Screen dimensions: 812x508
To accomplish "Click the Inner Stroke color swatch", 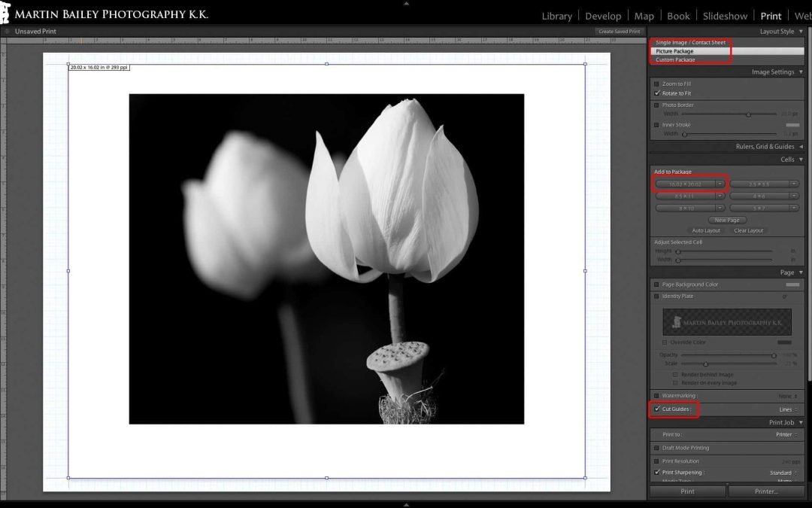I will point(792,125).
